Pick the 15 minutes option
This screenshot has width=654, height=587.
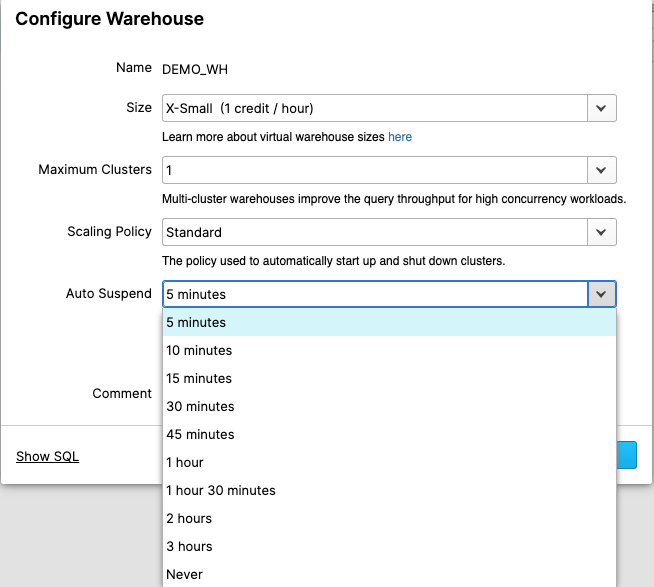(x=389, y=378)
